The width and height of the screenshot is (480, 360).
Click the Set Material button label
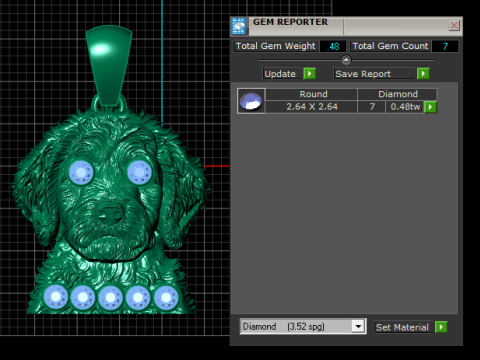point(402,327)
